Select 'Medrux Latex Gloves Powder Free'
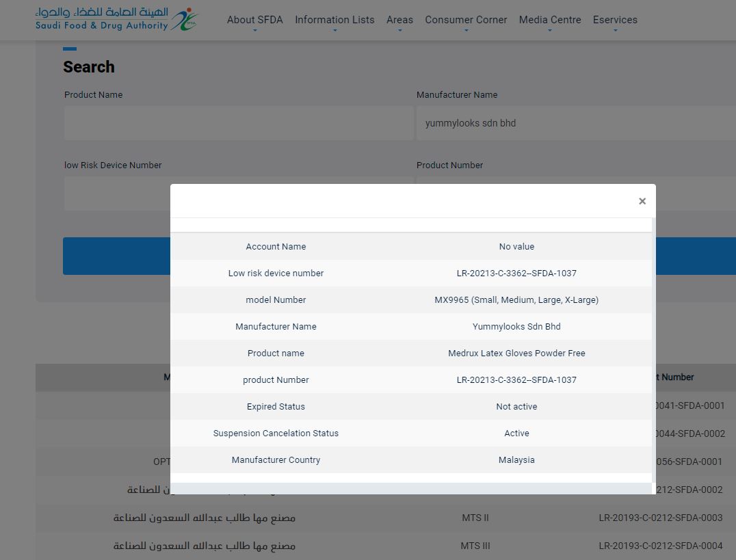Image resolution: width=736 pixels, height=560 pixels. tap(516, 353)
